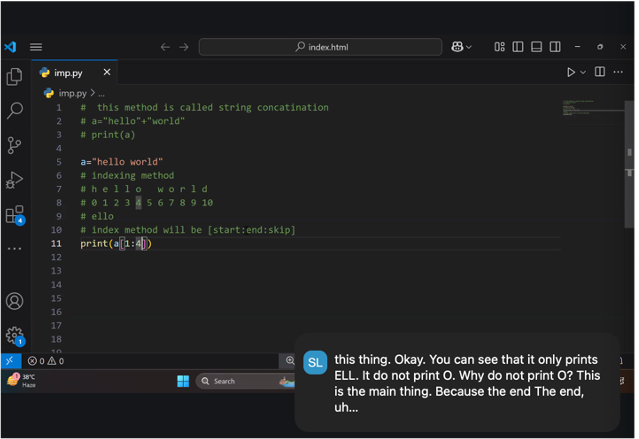This screenshot has height=439, width=639.
Task: Open the weather widget showing 38°C Haze
Action: tap(21, 381)
